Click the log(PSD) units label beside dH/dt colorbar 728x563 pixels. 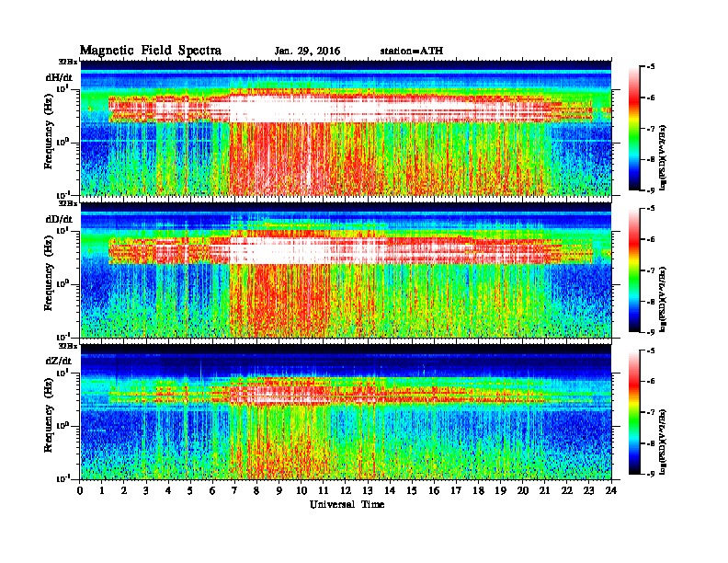pos(663,157)
